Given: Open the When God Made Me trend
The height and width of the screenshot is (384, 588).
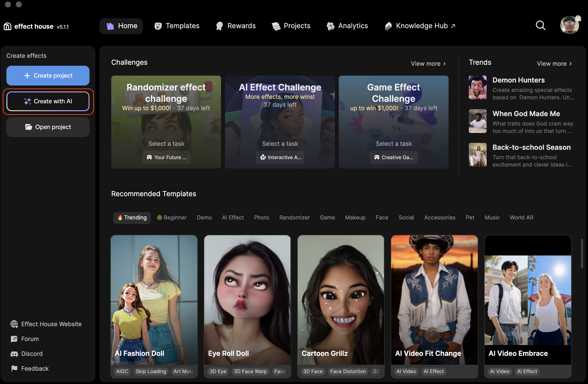Looking at the screenshot, I should 522,121.
